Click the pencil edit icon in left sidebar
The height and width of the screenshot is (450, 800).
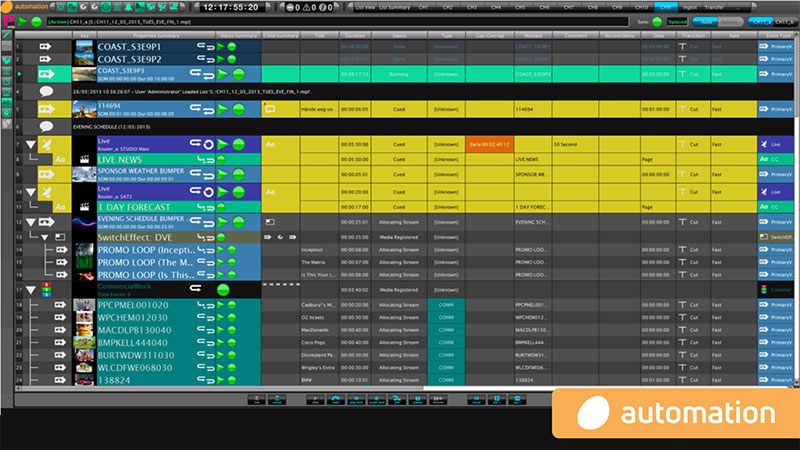(x=6, y=35)
